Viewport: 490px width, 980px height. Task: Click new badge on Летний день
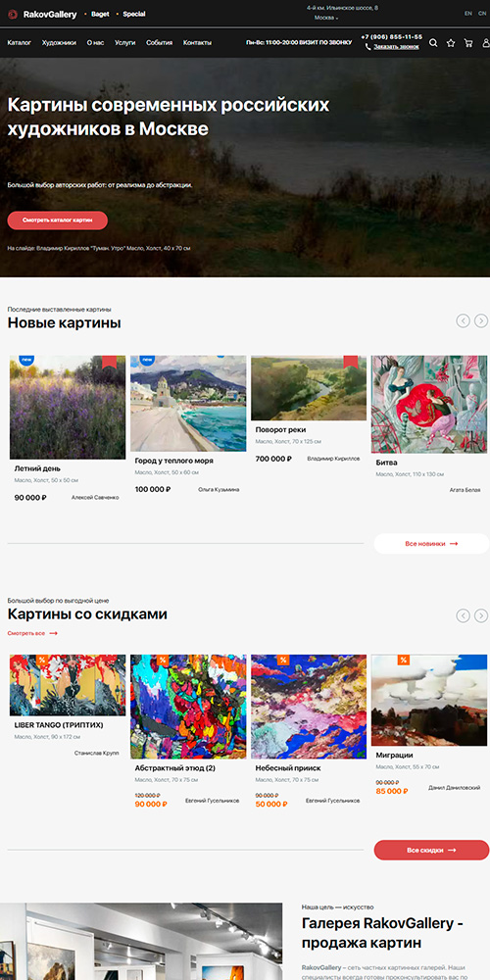click(x=26, y=360)
